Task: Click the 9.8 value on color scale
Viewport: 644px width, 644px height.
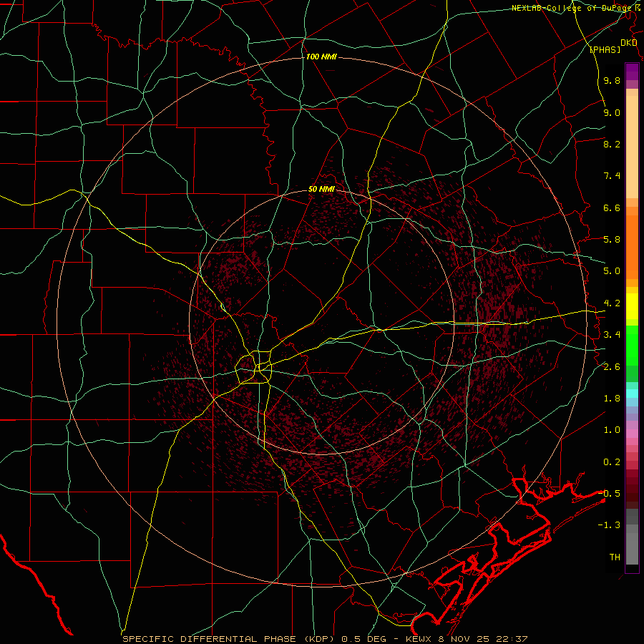Action: 612,80
